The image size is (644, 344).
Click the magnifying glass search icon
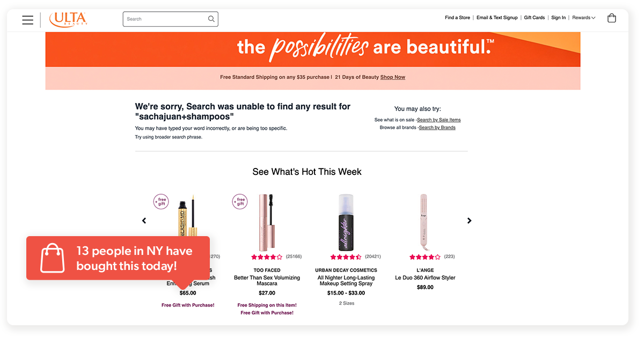[x=211, y=18]
